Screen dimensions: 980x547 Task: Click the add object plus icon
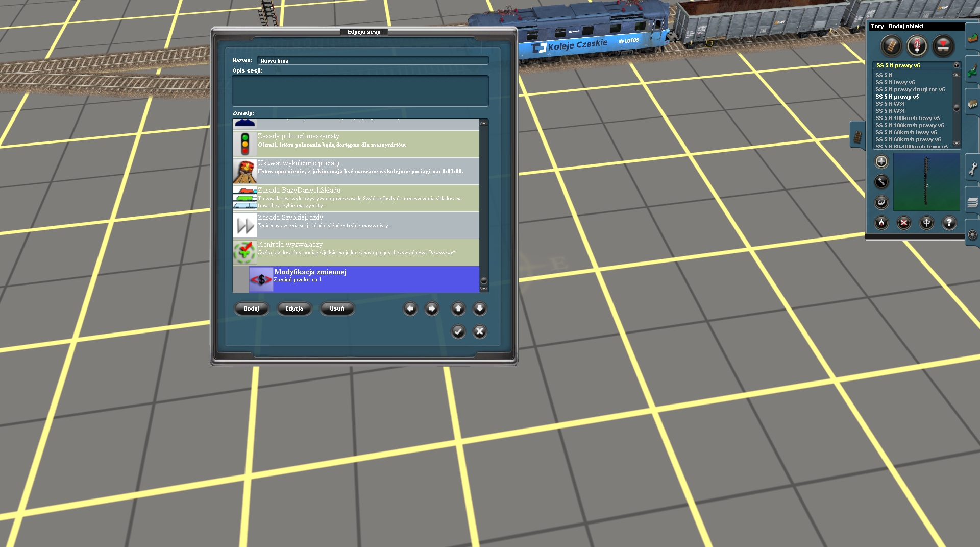click(881, 162)
